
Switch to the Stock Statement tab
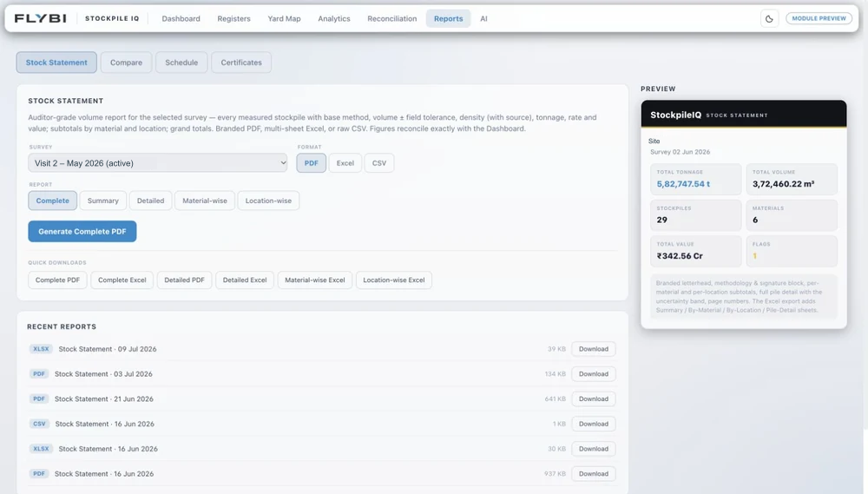(x=56, y=63)
